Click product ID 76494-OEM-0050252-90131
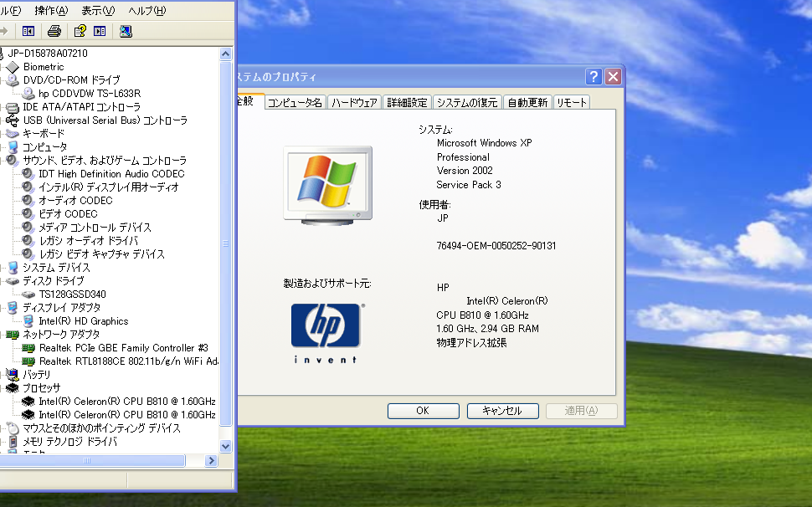This screenshot has height=507, width=812. click(x=496, y=246)
